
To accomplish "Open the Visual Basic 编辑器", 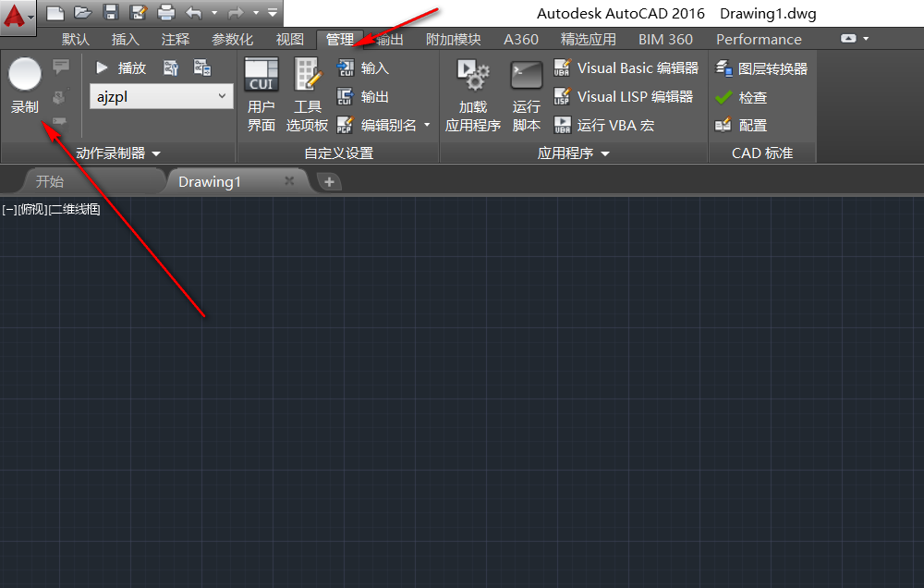I will [626, 67].
